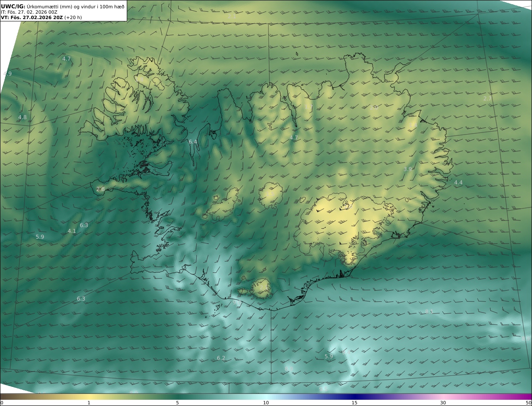Screen dimensions: 532x406
Task: Click the 4.8 value label on the map
Action: pyautogui.click(x=22, y=117)
